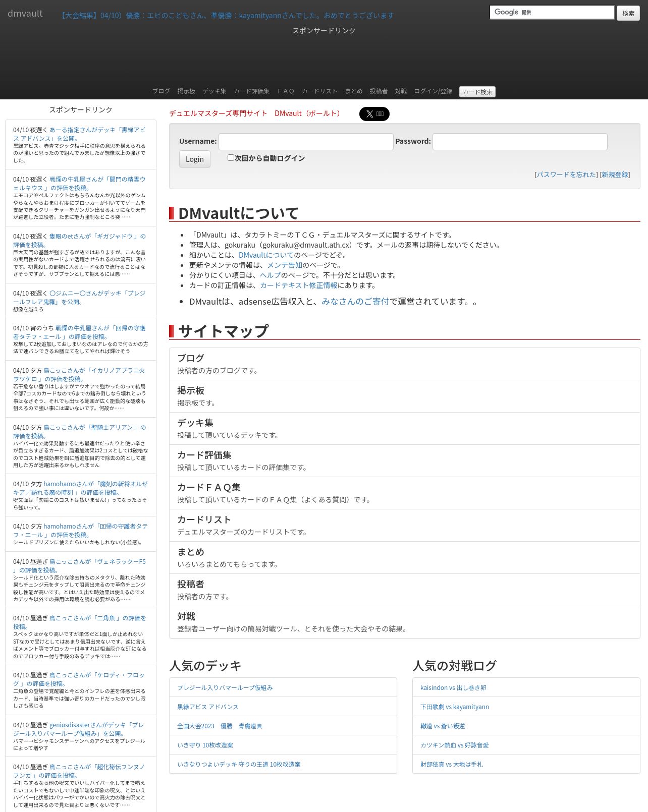Viewport: 648px width, 812px height.
Task: Open deck いきなりつよいデッキ 守りの王道 10枚改造案
Action: [x=239, y=765]
